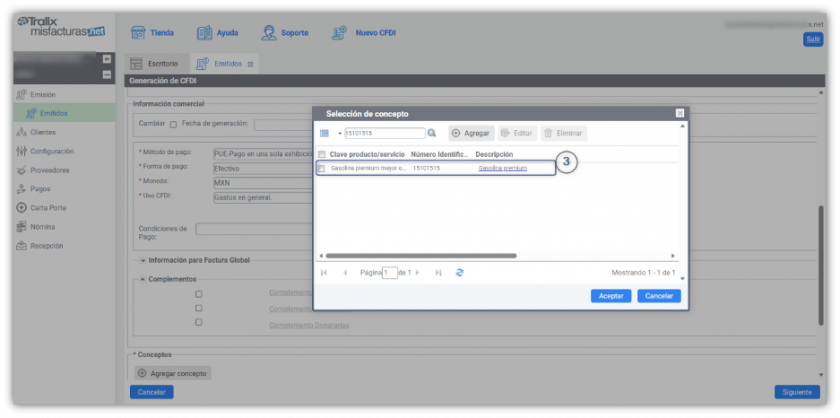Screen dimensions: 840x418
Task: Open the Tienda store icon
Action: pyautogui.click(x=139, y=33)
